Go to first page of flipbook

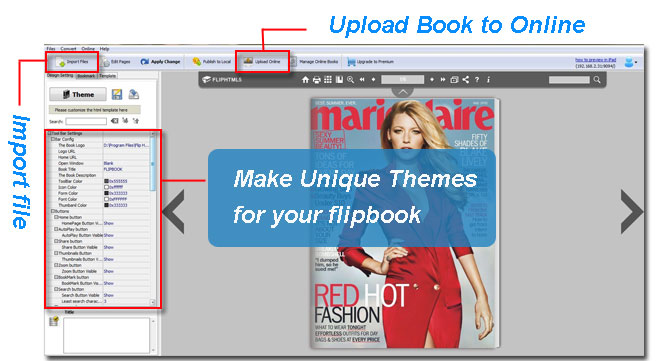click(x=362, y=79)
